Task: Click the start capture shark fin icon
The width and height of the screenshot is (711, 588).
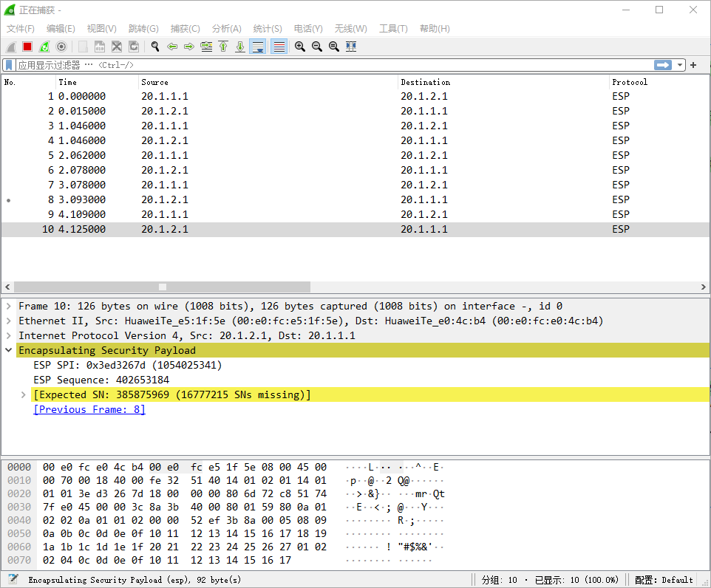Action: point(11,47)
